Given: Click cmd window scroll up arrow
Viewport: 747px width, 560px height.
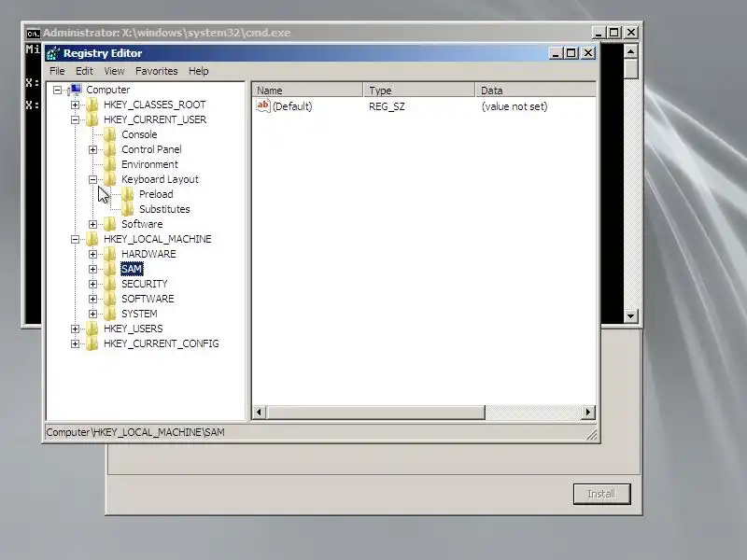Looking at the screenshot, I should (x=631, y=51).
